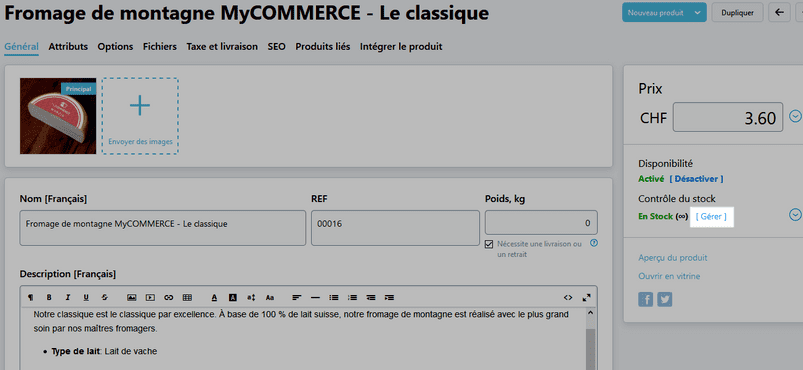Go back with arrow button

click(x=779, y=13)
